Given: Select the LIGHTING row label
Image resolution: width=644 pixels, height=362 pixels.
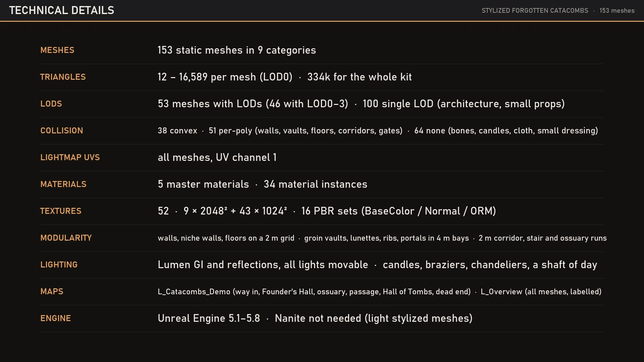Looking at the screenshot, I should (59, 265).
